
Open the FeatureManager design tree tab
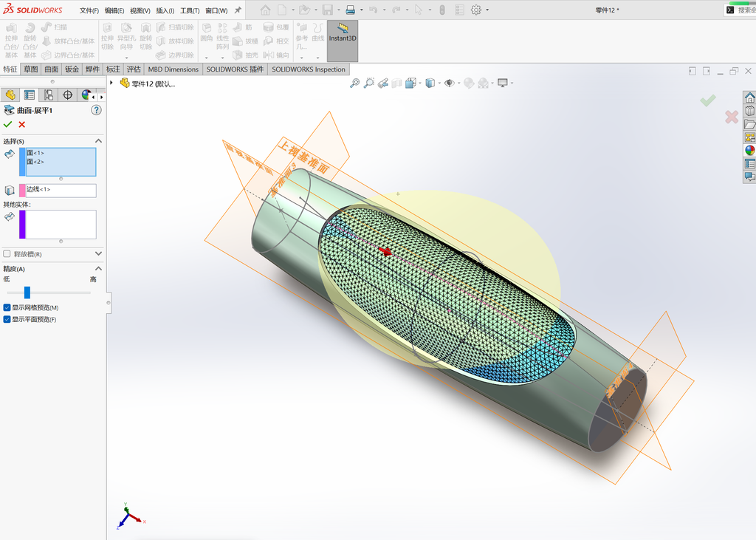(10, 95)
